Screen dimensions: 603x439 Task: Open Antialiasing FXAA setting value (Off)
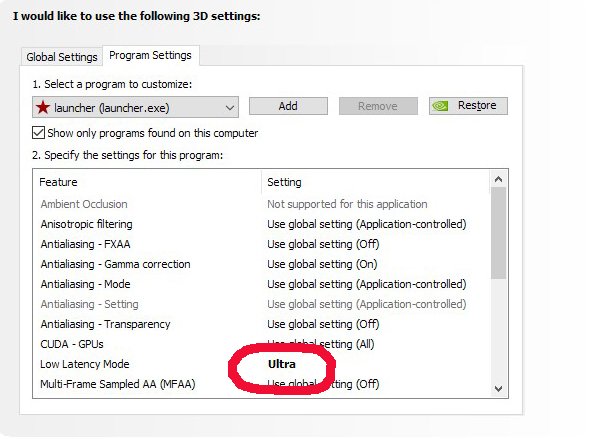pyautogui.click(x=323, y=244)
